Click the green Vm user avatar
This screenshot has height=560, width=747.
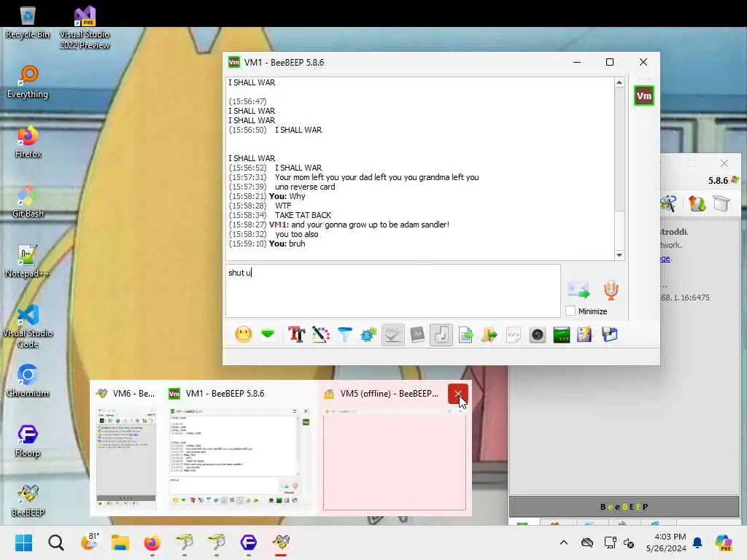[643, 96]
